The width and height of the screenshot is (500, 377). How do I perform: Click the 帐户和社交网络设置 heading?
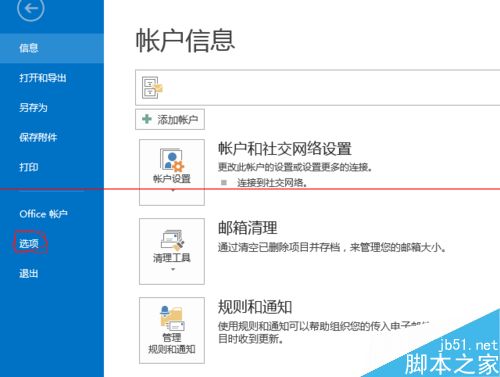coord(285,149)
